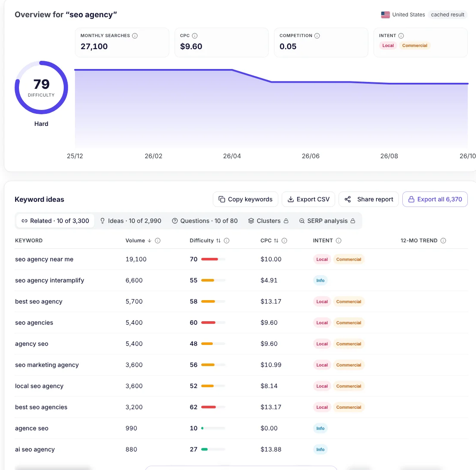Click the INTENT column info icon
476x470 pixels.
[x=339, y=241]
